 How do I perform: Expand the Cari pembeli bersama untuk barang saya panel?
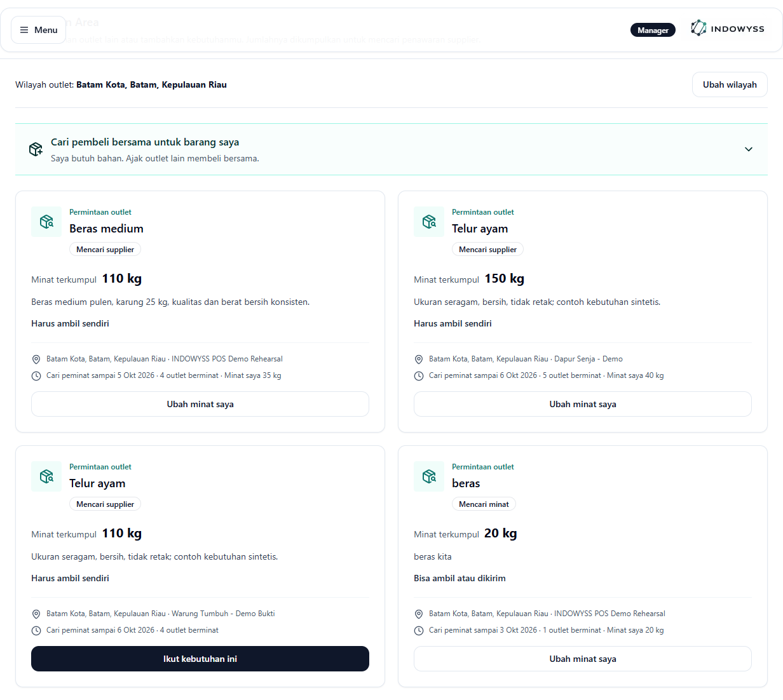coord(391,149)
